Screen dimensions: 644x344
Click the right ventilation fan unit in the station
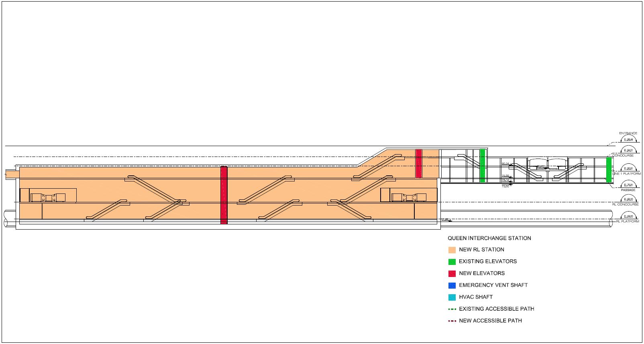click(409, 197)
